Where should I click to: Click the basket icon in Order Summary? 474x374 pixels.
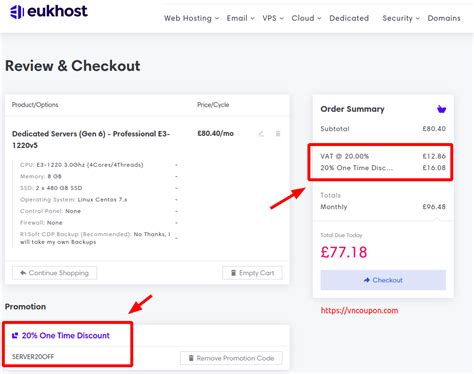[x=441, y=109]
